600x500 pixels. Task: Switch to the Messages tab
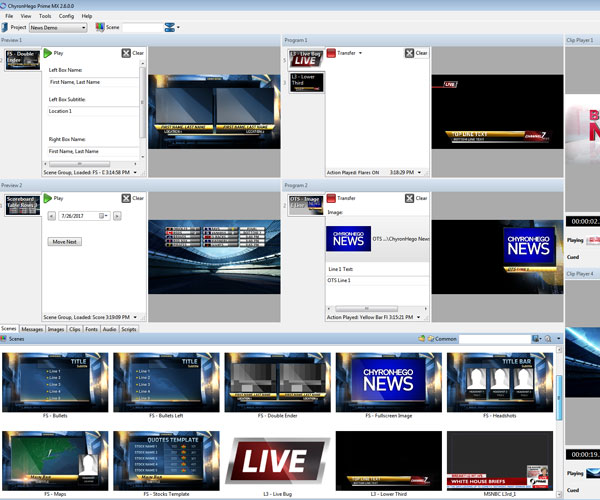tap(32, 329)
